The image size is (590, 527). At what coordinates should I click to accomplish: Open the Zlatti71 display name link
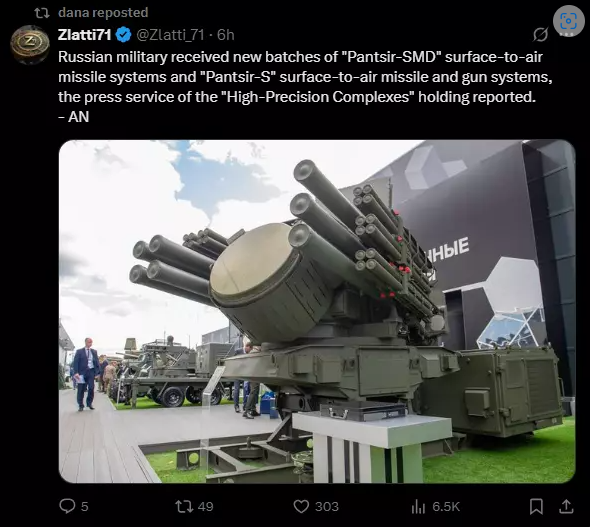pyautogui.click(x=85, y=35)
